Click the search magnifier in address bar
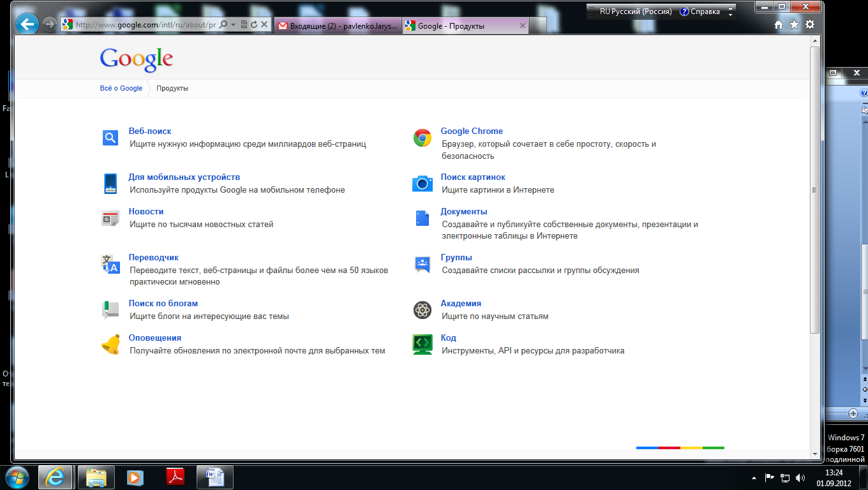The image size is (868, 490). pos(224,25)
